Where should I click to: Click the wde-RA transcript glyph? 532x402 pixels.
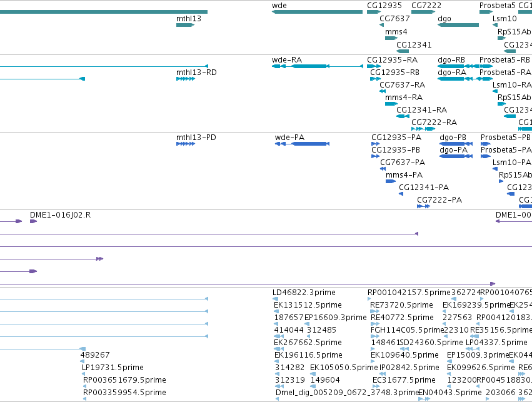[x=317, y=66]
